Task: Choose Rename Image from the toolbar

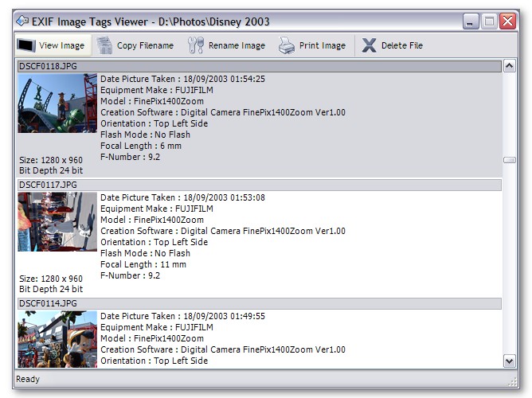Action: coord(237,45)
